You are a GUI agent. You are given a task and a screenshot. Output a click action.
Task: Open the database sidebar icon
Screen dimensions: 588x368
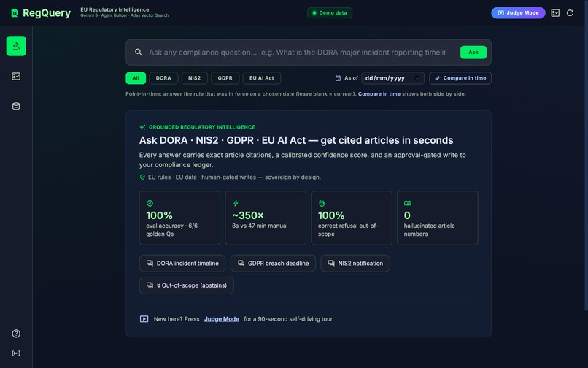16,107
